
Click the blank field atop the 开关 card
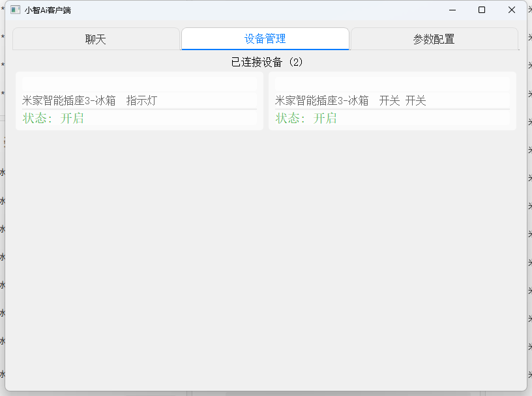pos(392,83)
